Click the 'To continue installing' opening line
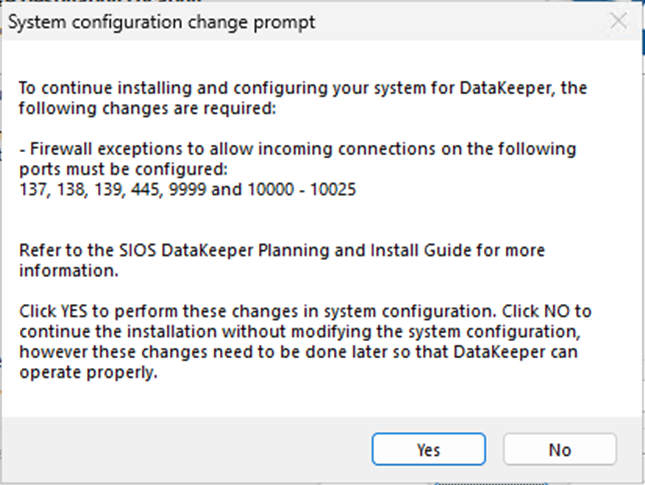 (300, 90)
